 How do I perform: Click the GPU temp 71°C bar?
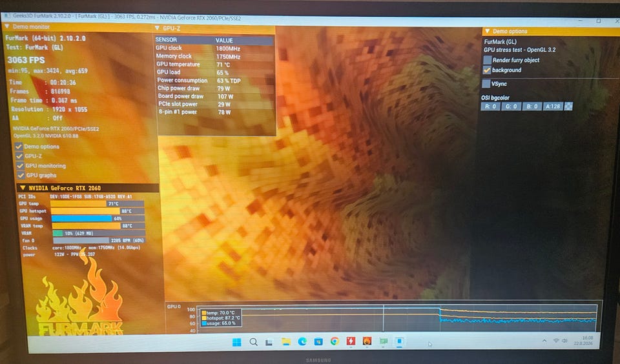pos(98,203)
